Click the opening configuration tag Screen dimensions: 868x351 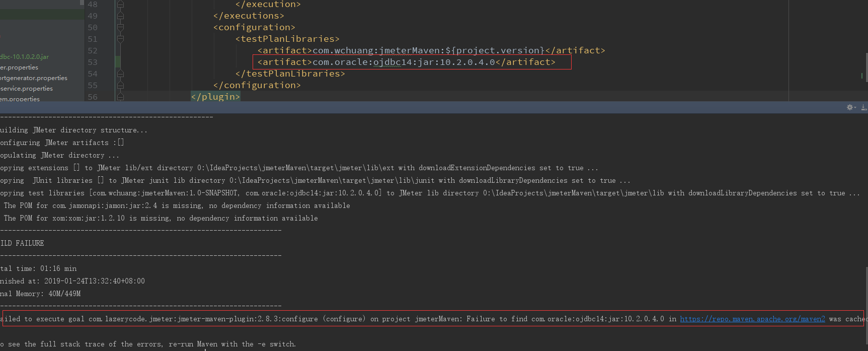pos(254,28)
